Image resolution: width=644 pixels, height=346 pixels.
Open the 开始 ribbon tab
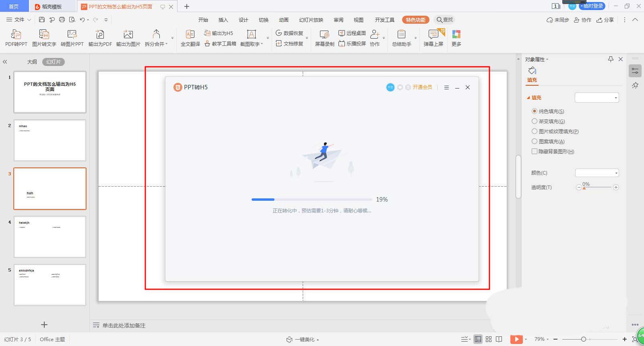point(203,20)
